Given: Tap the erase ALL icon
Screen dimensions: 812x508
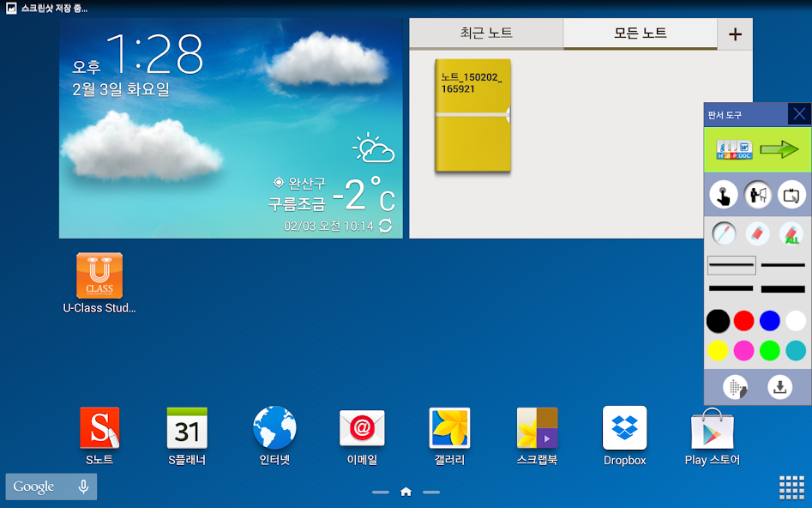Looking at the screenshot, I should pyautogui.click(x=791, y=233).
